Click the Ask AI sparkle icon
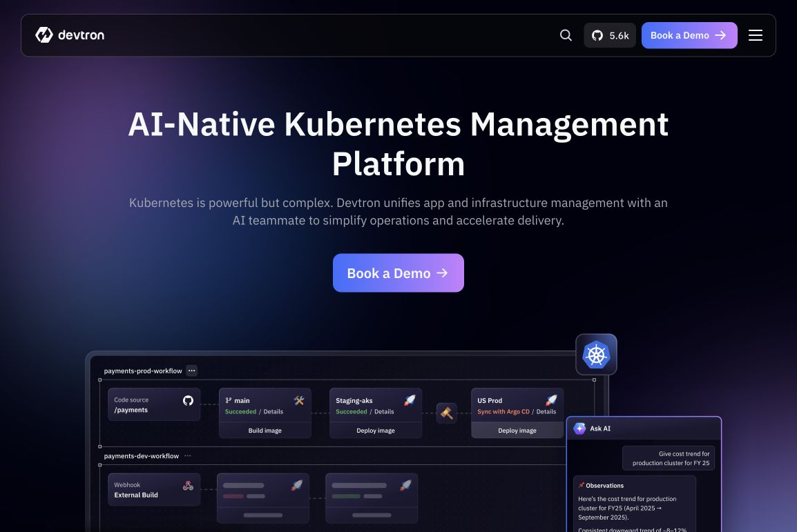Viewport: 797px width, 532px height. (579, 428)
